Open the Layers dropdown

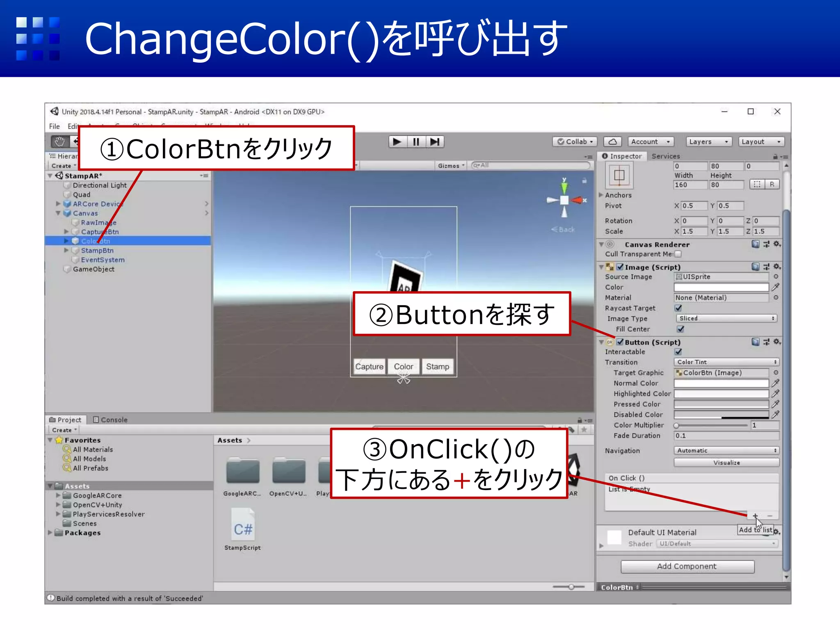point(709,142)
